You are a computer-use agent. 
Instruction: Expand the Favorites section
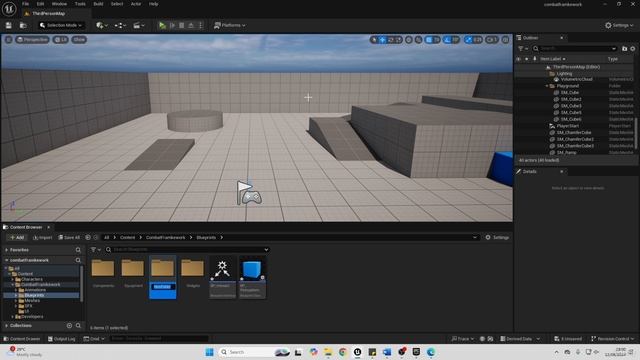pyautogui.click(x=7, y=250)
